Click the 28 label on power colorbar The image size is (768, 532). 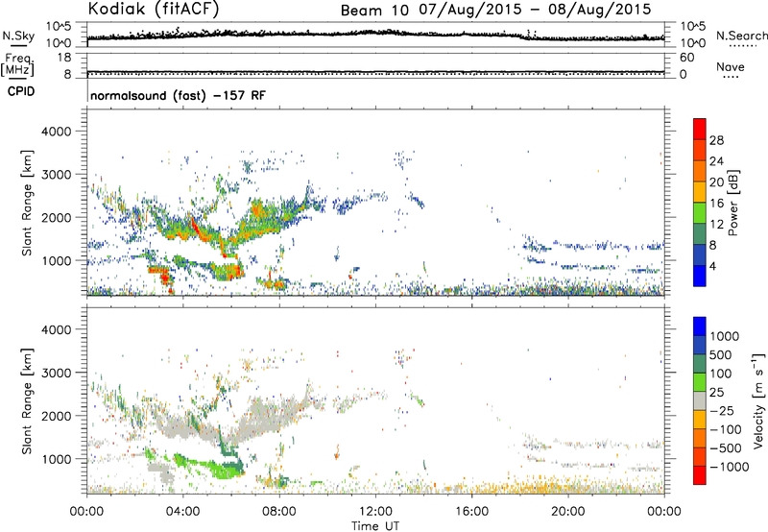point(716,140)
